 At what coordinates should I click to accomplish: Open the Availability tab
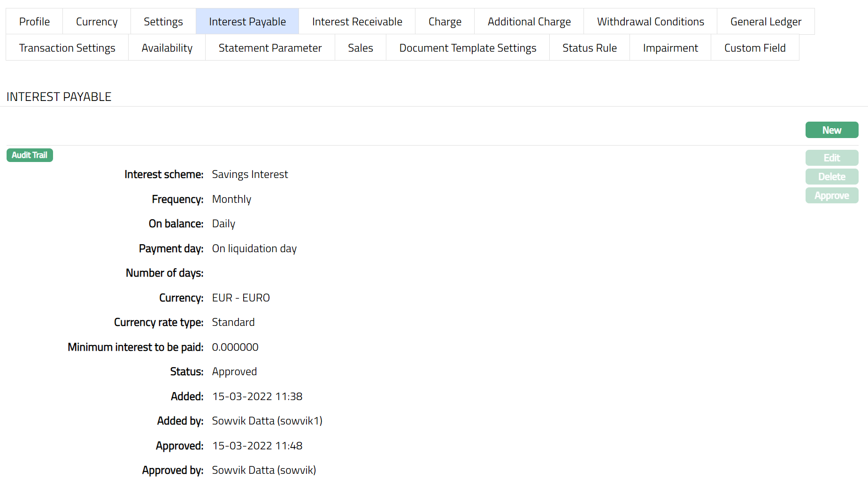tap(167, 48)
